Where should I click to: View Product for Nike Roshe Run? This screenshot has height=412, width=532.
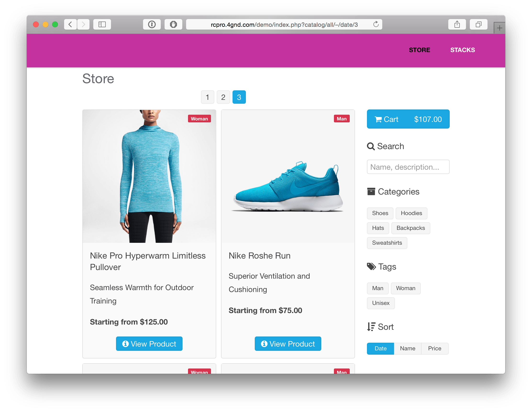[288, 344]
